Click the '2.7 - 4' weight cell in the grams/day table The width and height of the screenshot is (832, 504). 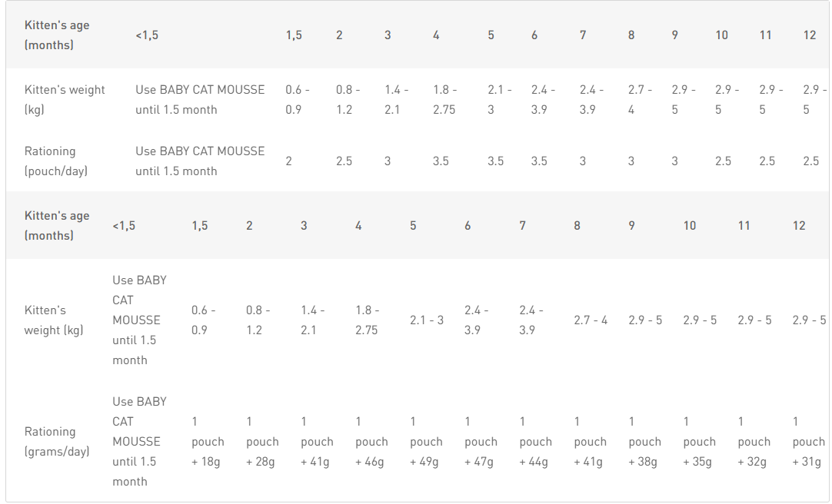591,320
